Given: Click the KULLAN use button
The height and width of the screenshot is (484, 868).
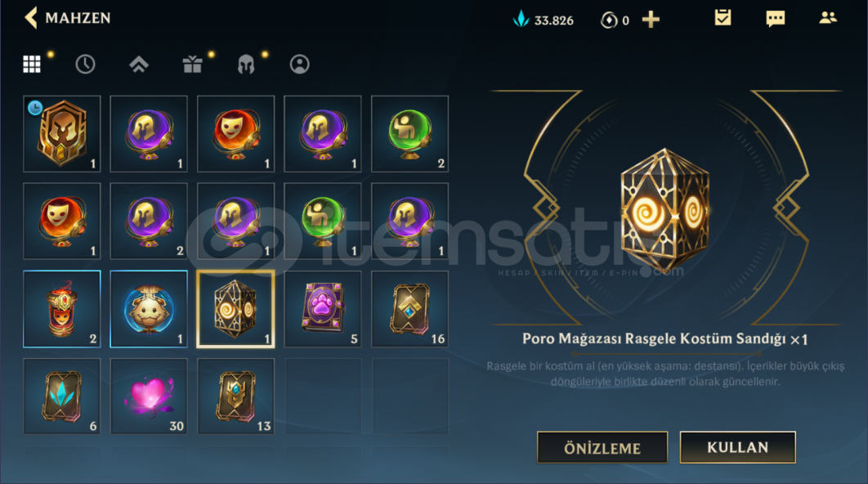Looking at the screenshot, I should [x=738, y=447].
